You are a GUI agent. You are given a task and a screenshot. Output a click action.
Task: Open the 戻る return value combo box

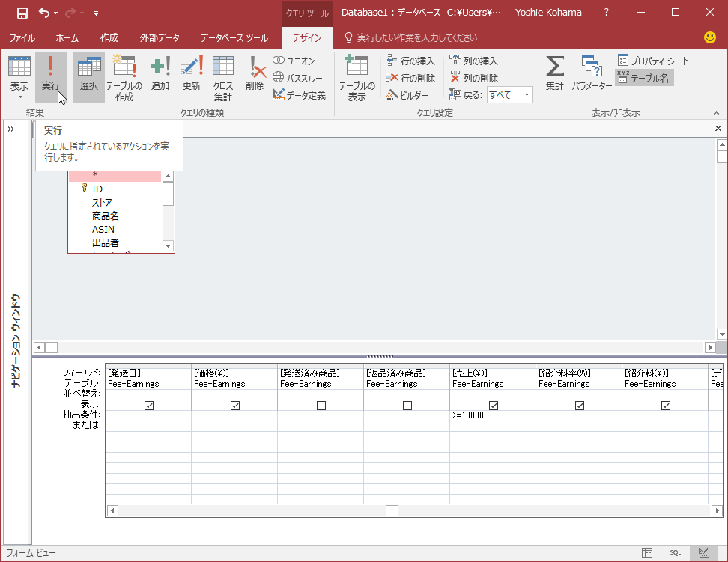[x=509, y=95]
